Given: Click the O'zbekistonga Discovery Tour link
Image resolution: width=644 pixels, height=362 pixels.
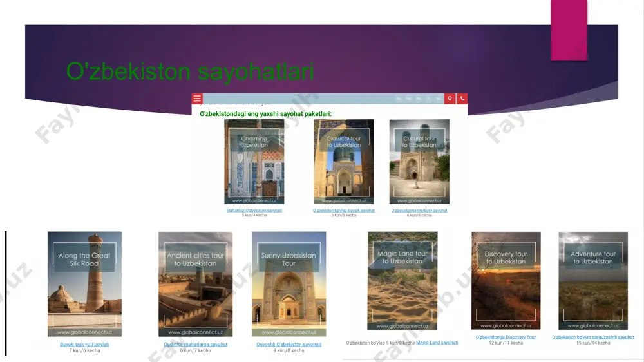Looking at the screenshot, I should pyautogui.click(x=506, y=337).
